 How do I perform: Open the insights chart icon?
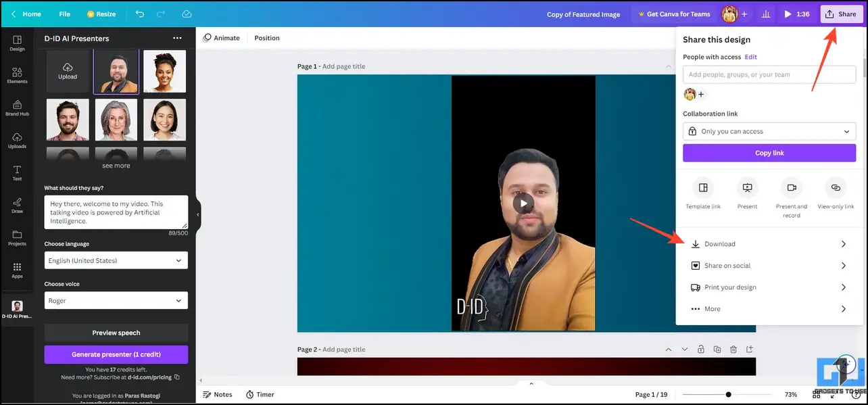pyautogui.click(x=765, y=14)
